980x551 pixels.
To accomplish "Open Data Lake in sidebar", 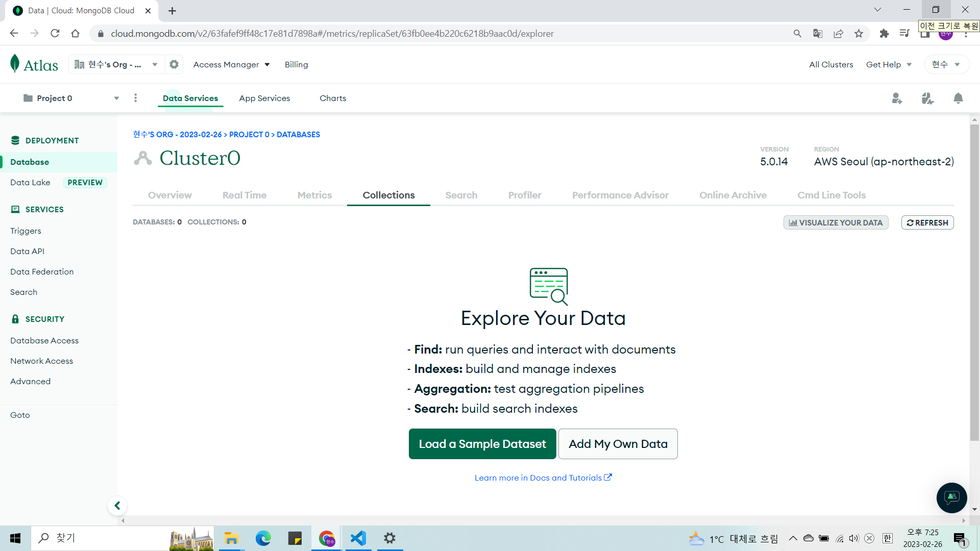I will [x=30, y=183].
